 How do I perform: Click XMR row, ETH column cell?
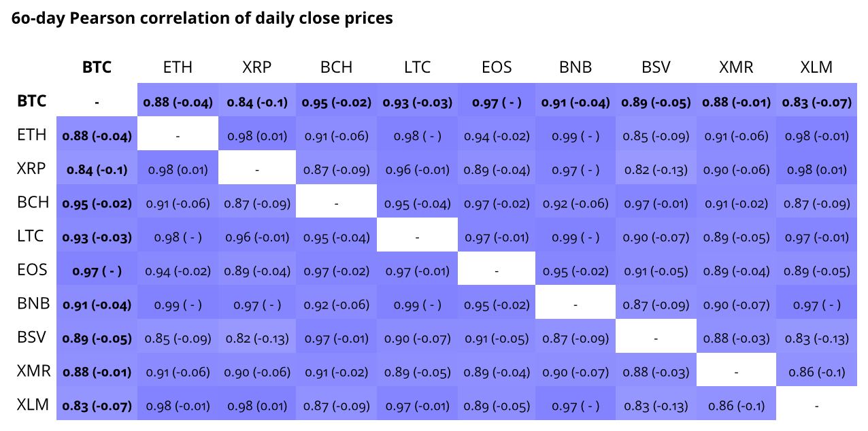click(178, 372)
